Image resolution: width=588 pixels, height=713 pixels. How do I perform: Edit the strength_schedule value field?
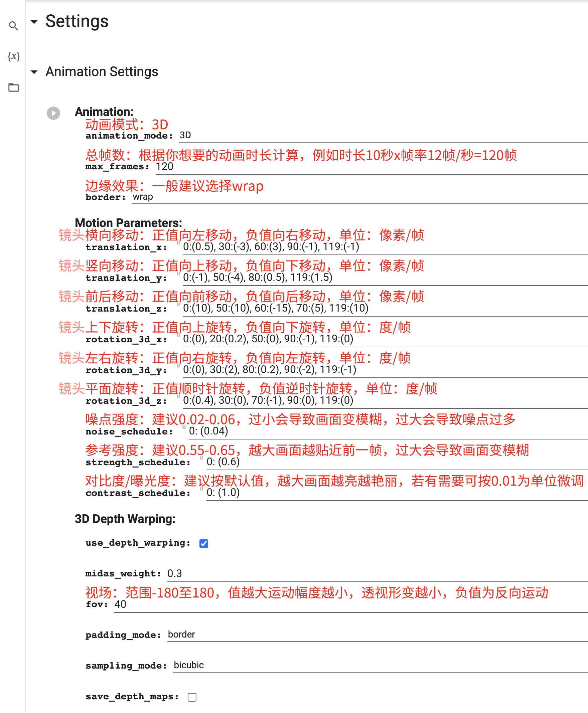point(397,463)
